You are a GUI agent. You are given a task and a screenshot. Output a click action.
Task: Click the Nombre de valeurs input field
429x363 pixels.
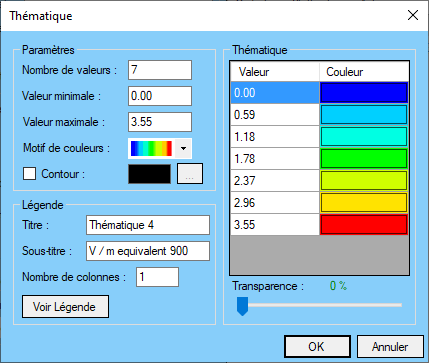[x=160, y=70]
